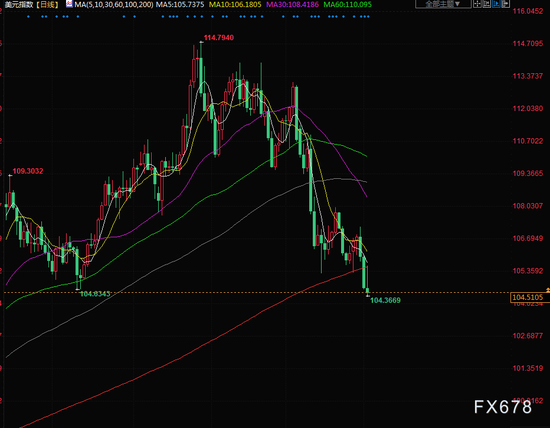The image size is (550, 428).
Task: Click the 104.3669 low price marker
Action: [x=385, y=300]
